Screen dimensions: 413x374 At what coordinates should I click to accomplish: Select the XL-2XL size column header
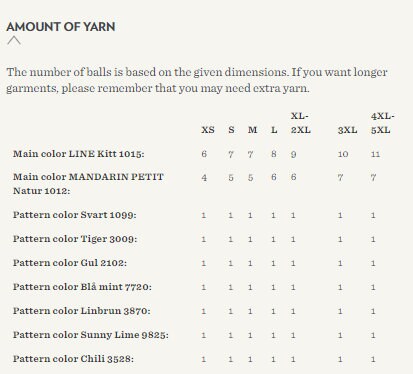coord(301,123)
